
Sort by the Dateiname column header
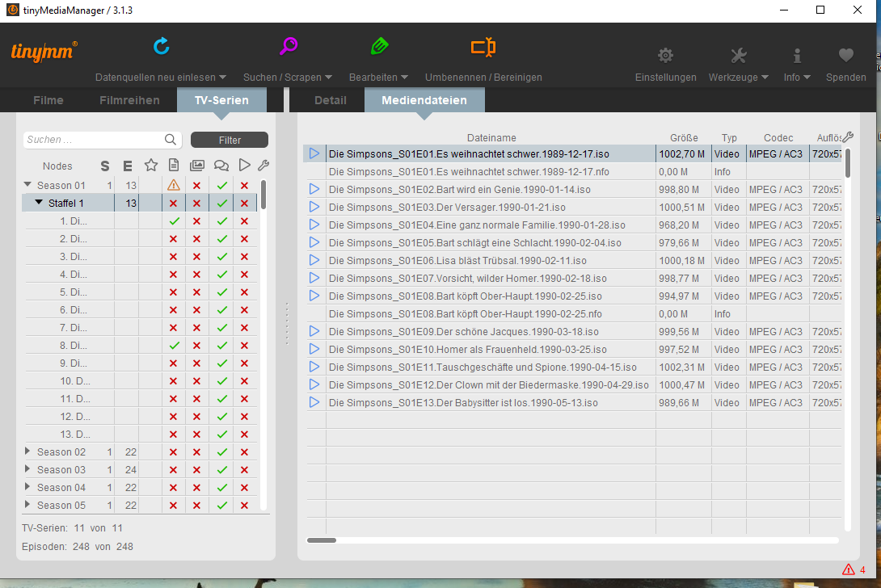coord(491,138)
